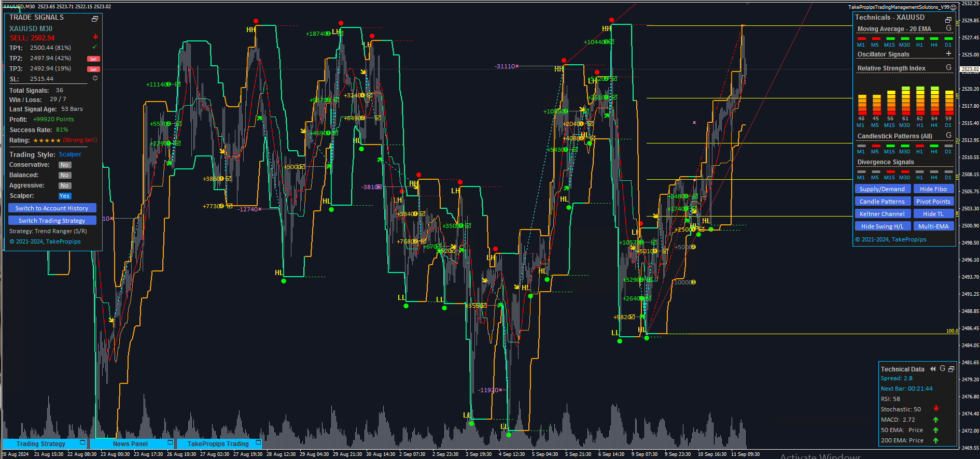This screenshot has height=459, width=980.
Task: Click the rewind double-arrow icon in Technical Data
Action: 933,369
